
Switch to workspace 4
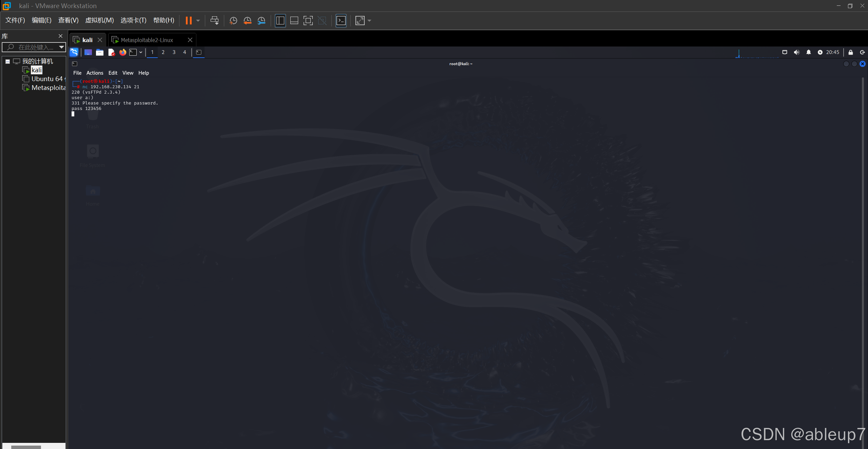tap(185, 52)
